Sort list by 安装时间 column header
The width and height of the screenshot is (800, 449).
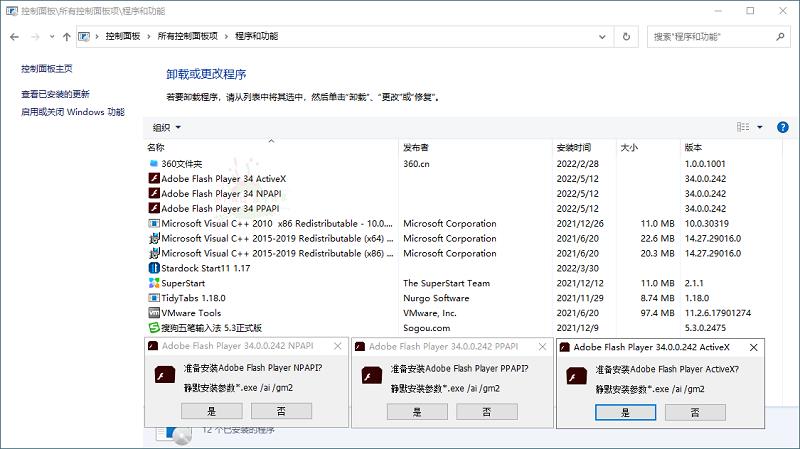(574, 147)
